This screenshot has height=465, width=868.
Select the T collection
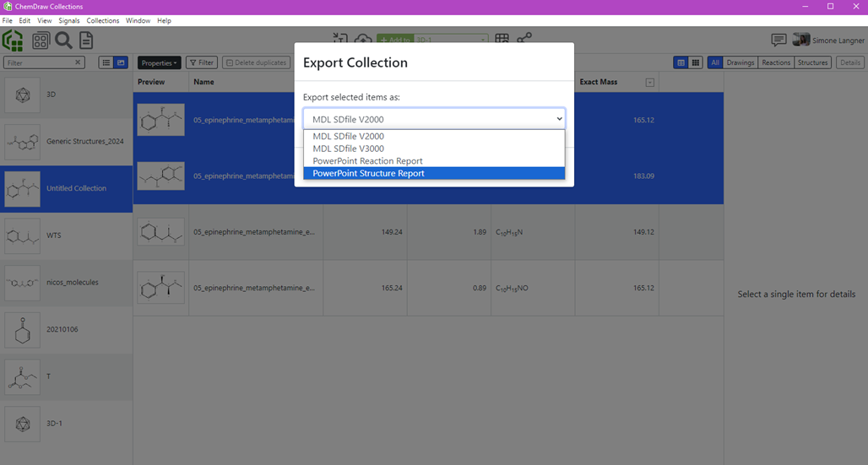coord(67,377)
